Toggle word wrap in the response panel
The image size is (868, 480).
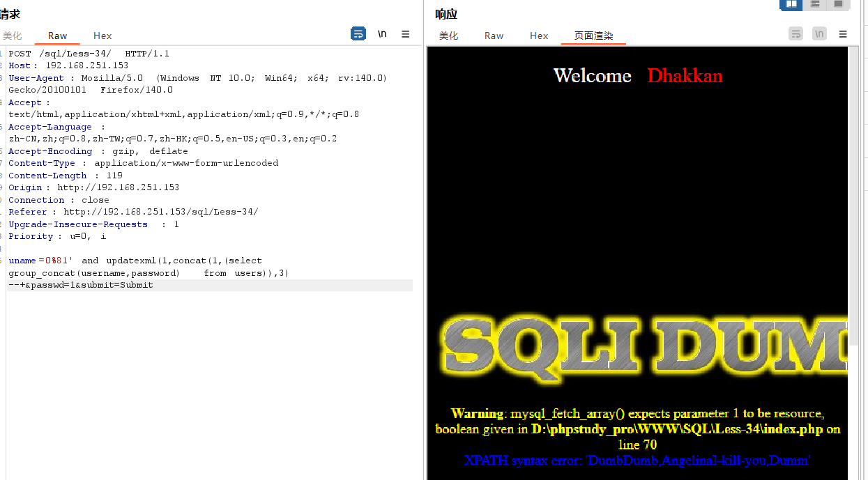pos(795,33)
